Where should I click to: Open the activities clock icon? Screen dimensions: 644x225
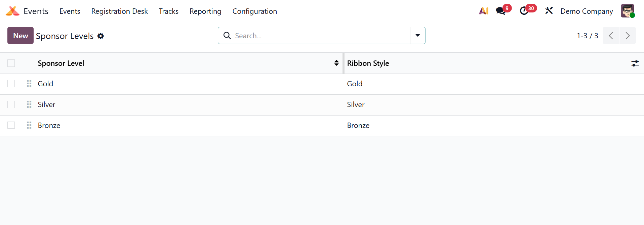pyautogui.click(x=524, y=11)
